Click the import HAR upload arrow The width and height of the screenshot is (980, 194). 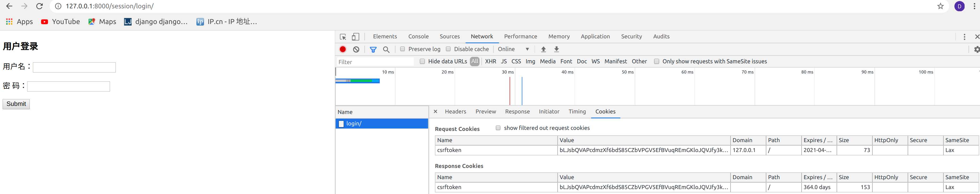[543, 49]
